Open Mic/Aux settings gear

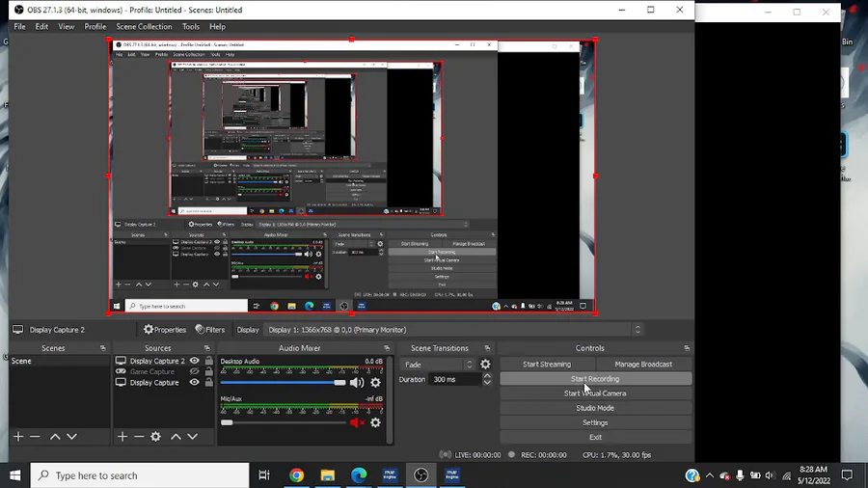(x=375, y=422)
